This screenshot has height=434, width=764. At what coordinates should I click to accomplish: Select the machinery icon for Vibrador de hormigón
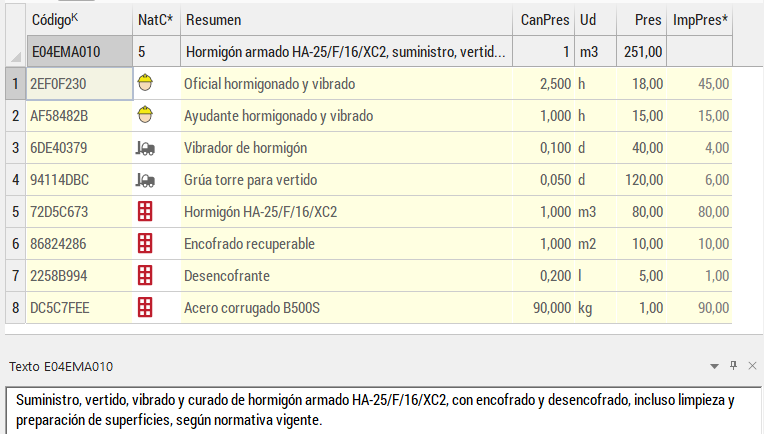point(144,148)
